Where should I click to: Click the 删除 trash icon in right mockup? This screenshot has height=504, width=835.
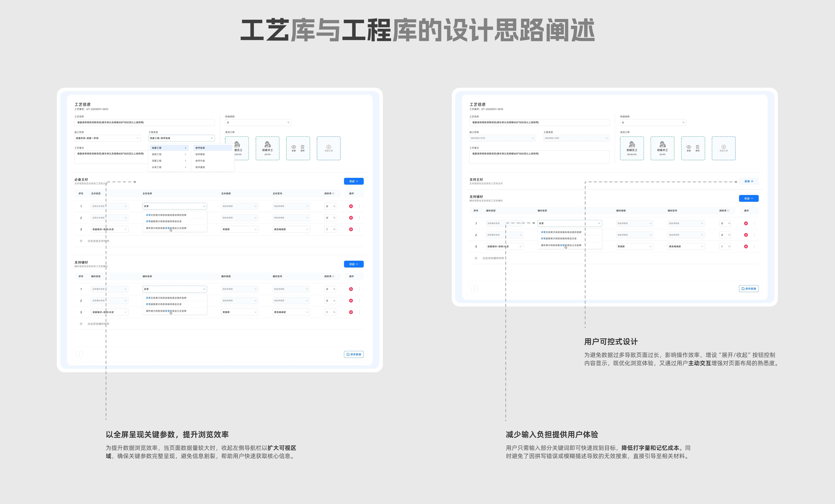pos(697,147)
